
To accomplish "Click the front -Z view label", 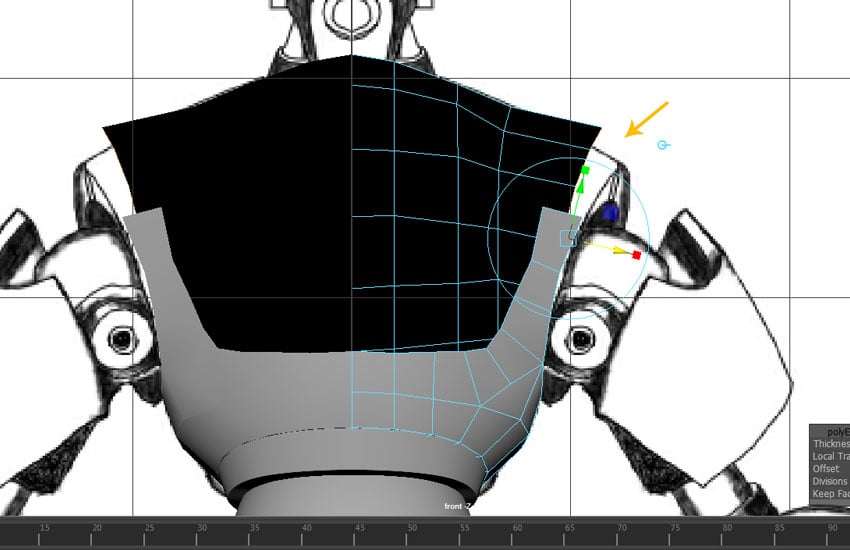I will pos(457,506).
